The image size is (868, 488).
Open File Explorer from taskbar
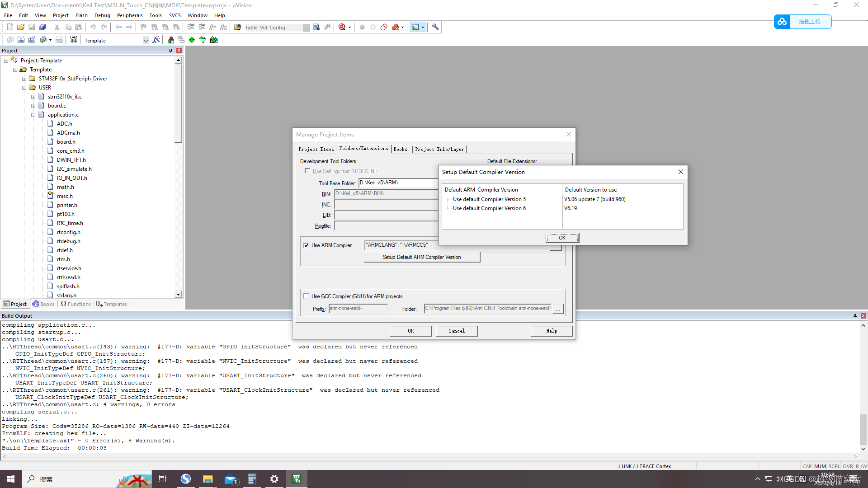(x=208, y=479)
